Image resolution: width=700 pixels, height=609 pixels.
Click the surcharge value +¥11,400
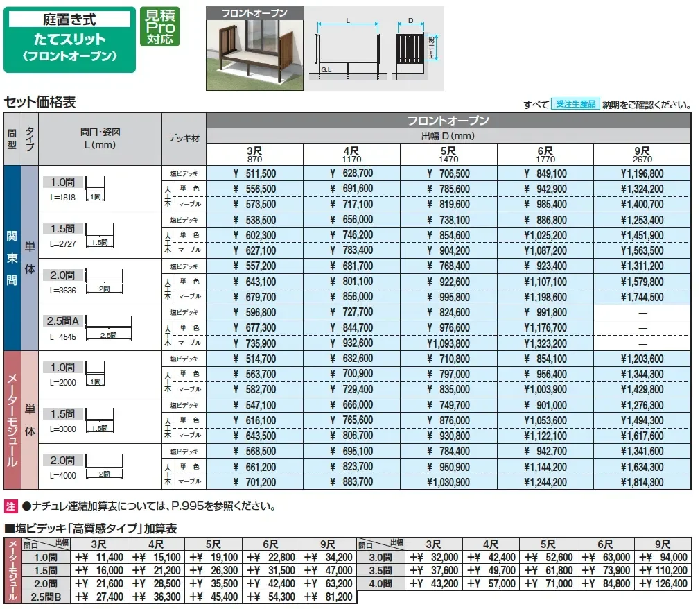pyautogui.click(x=99, y=557)
